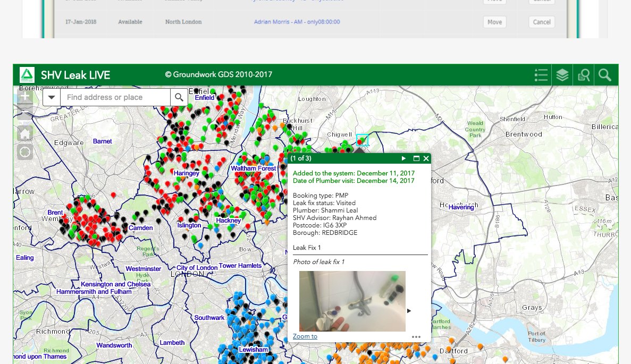Click the Camden borough label
This screenshot has height=364, width=631.
pos(140,227)
